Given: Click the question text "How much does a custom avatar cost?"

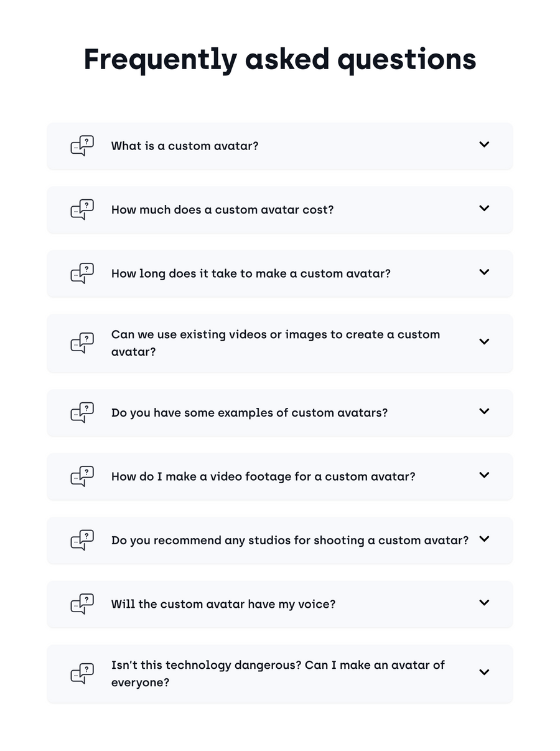Looking at the screenshot, I should pos(222,210).
